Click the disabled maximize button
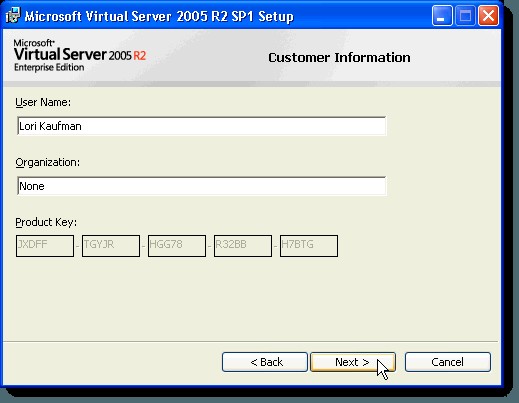519x403 pixels. tap(465, 16)
